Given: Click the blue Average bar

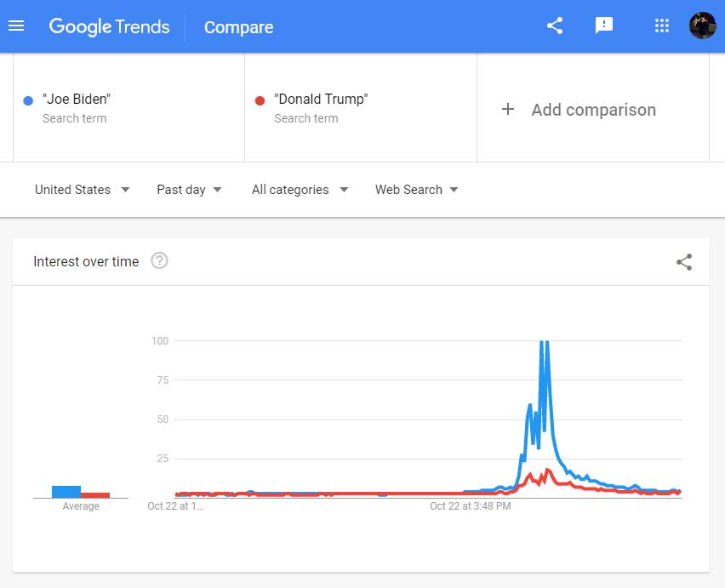Looking at the screenshot, I should click(66, 492).
